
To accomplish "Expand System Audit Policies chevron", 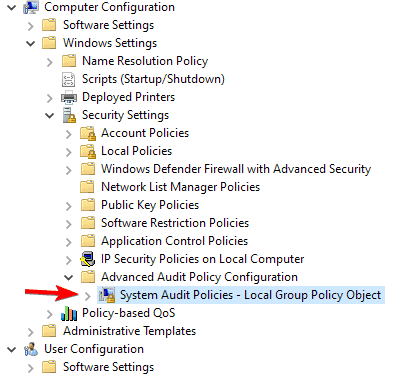I will coord(87,296).
